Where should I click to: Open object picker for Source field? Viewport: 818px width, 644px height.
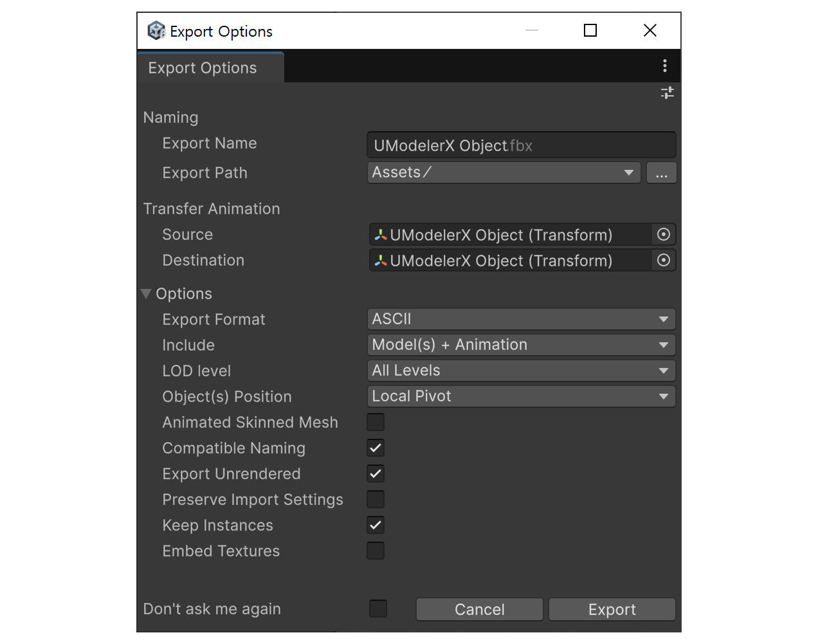664,234
